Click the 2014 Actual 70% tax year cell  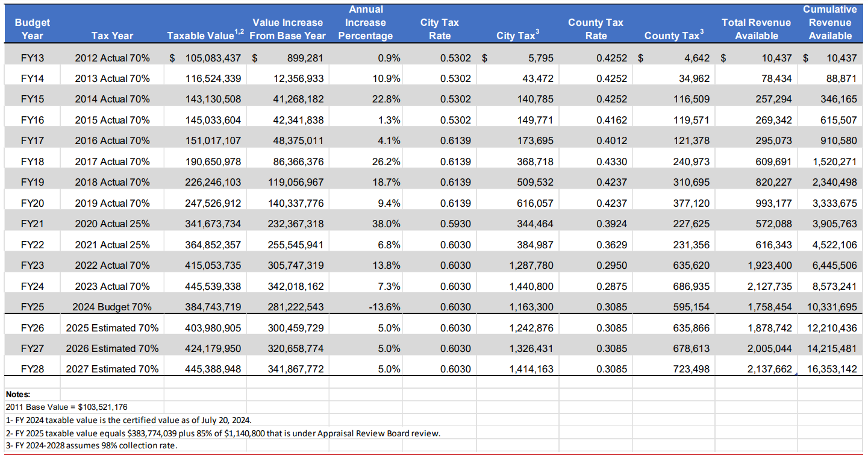click(112, 99)
